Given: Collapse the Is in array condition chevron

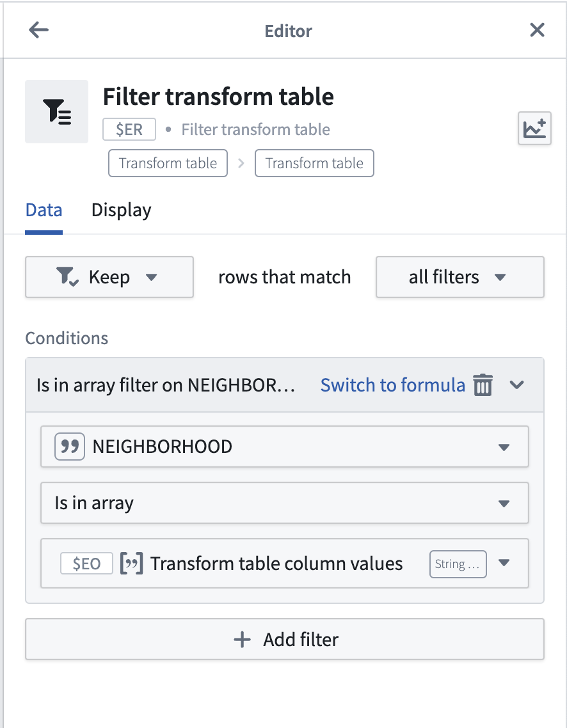Looking at the screenshot, I should pos(517,385).
